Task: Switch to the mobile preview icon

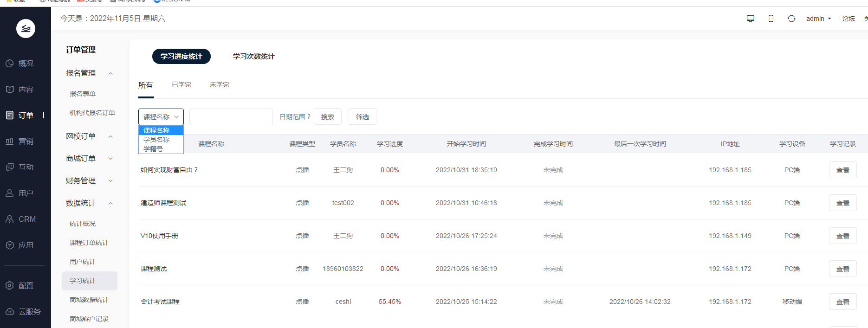Action: point(771,19)
